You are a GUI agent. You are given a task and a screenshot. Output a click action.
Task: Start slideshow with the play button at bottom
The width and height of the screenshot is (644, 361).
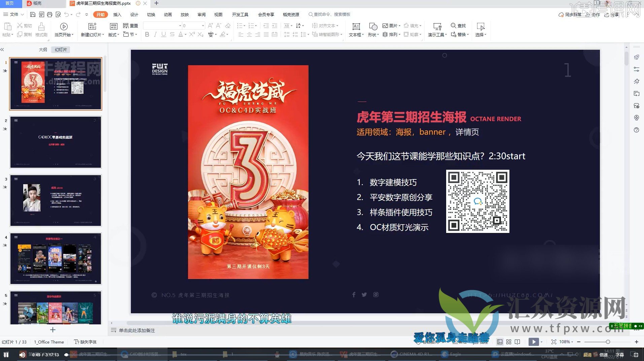534,342
